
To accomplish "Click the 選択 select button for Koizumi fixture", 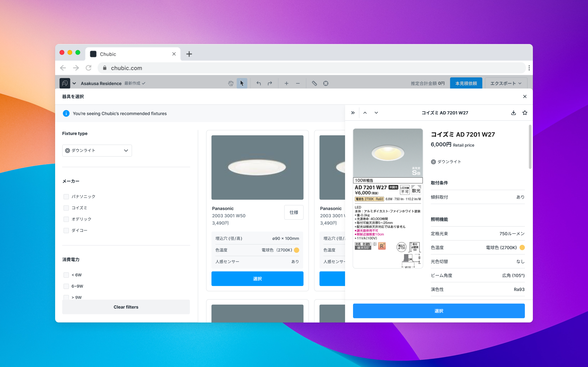I will [x=438, y=311].
